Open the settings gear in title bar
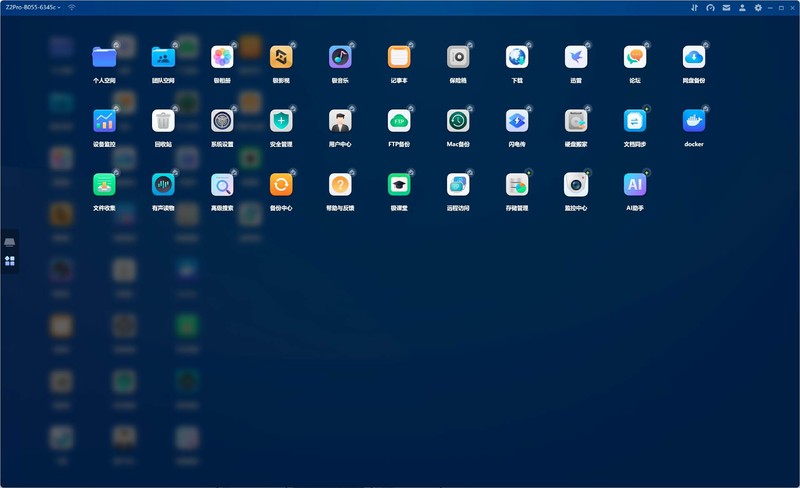 (758, 8)
